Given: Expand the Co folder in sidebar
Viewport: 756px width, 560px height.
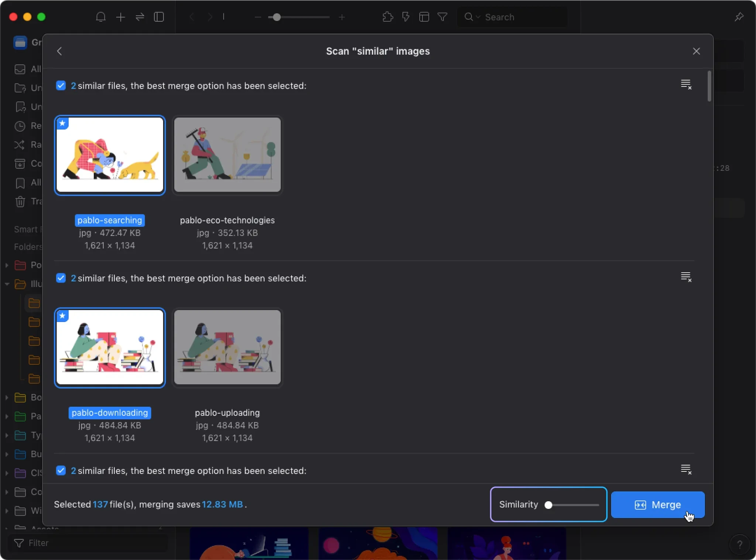Looking at the screenshot, I should pyautogui.click(x=7, y=492).
